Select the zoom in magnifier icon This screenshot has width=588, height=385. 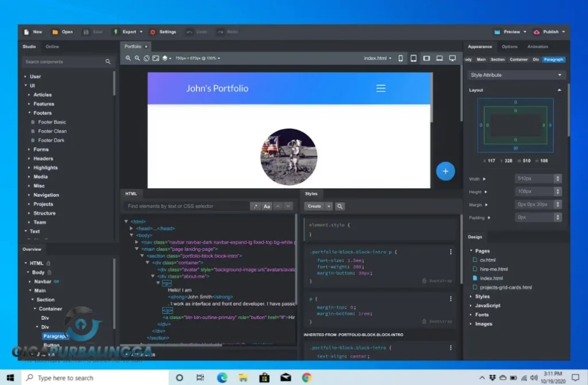(x=127, y=58)
